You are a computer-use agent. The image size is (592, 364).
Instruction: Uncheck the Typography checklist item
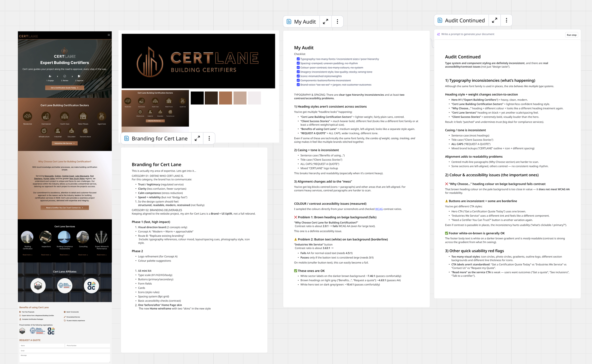298,59
